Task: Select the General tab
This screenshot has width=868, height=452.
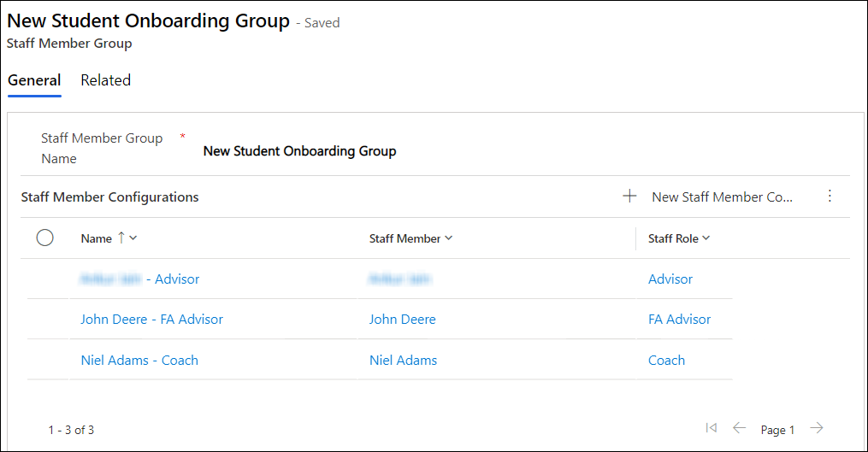Action: 34,80
